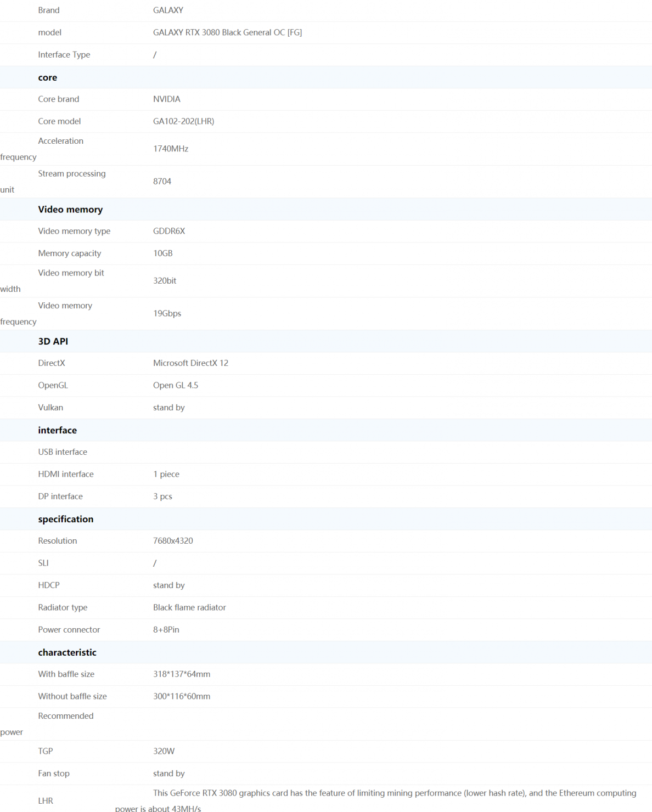Click the GALAXY brand value
The image size is (652, 812).
point(168,10)
